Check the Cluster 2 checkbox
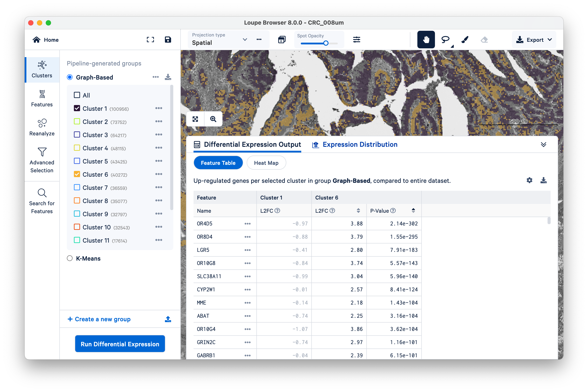Viewport: 588px width, 392px height. tap(77, 122)
